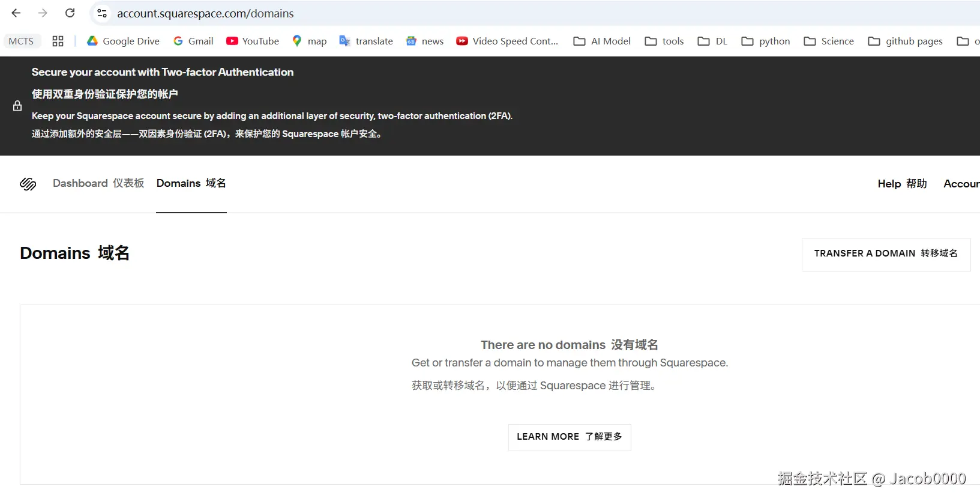Click the browser forward arrow

coord(43,13)
